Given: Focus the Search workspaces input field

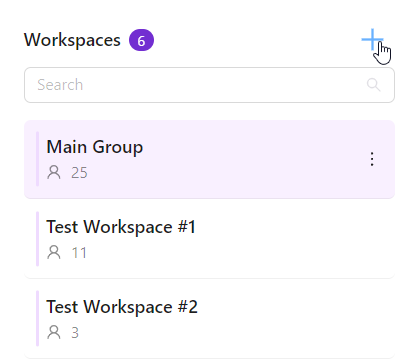Looking at the screenshot, I should pos(209,85).
